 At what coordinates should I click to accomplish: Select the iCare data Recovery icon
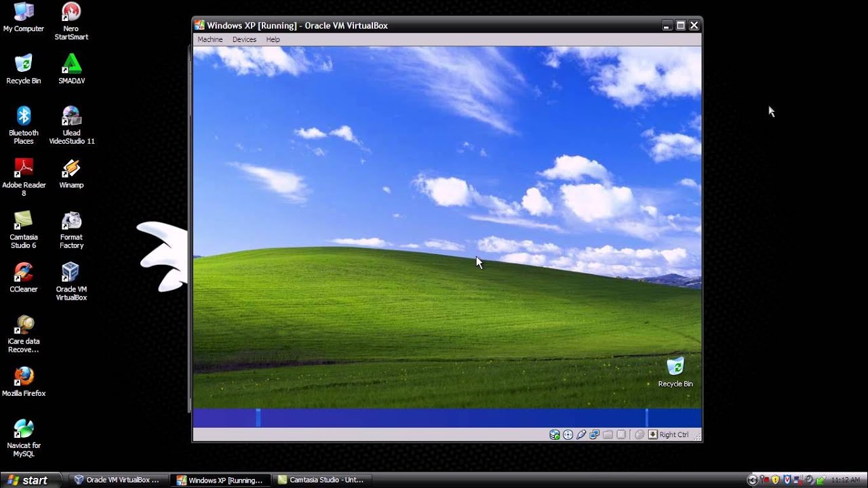point(24,334)
